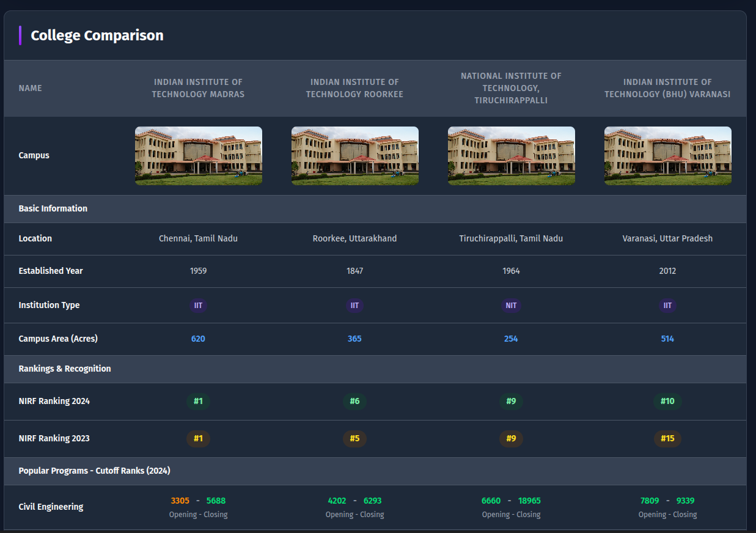Select the #9 badge in NIRF Ranking 2024
Viewport: 756px width, 533px height.
pyautogui.click(x=511, y=401)
